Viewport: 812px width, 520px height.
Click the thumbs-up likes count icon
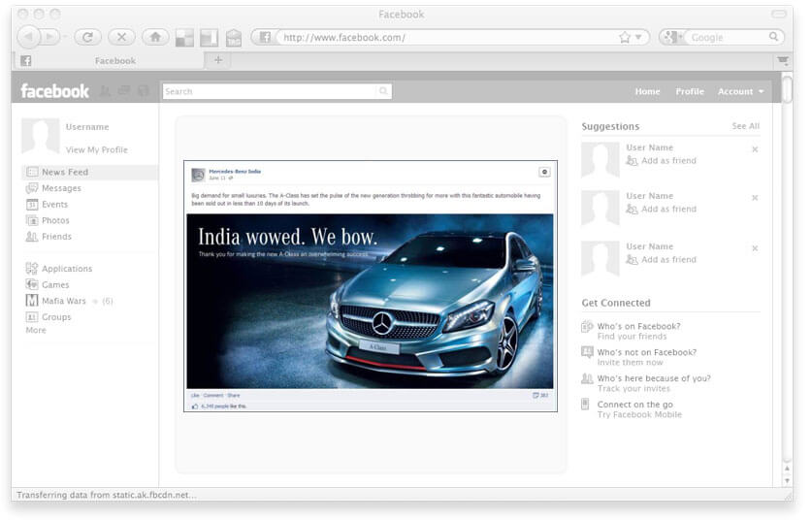pyautogui.click(x=195, y=406)
